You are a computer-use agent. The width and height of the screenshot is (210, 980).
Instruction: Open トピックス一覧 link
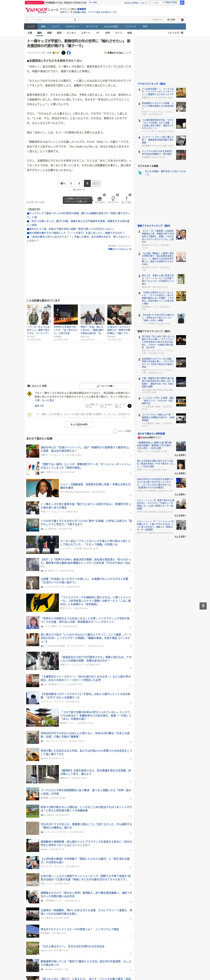click(175, 33)
